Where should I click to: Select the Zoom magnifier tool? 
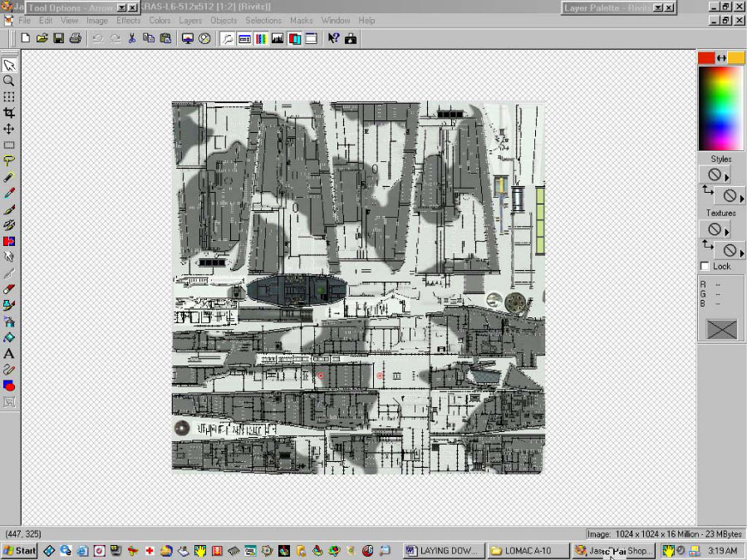point(9,81)
